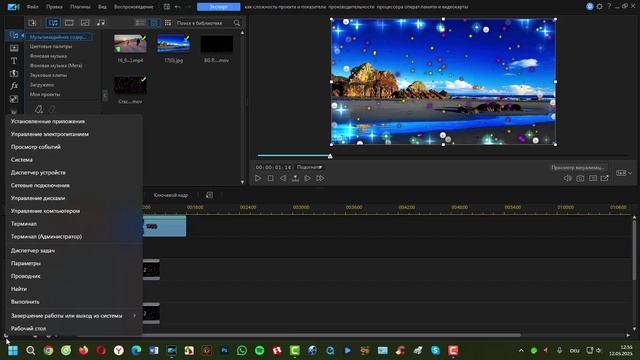Open WhatsApp from taskbar
This screenshot has width=640, height=360.
coord(242,351)
